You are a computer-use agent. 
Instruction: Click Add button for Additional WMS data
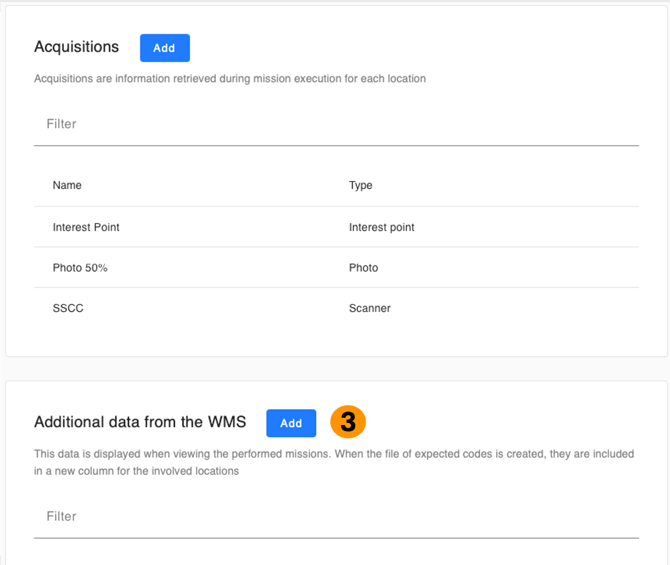click(x=291, y=423)
